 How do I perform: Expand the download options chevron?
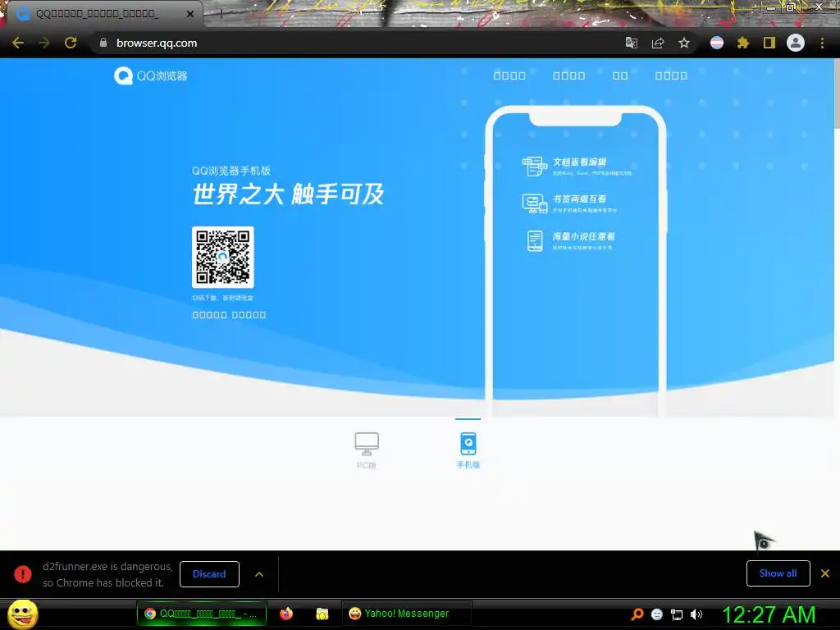259,573
